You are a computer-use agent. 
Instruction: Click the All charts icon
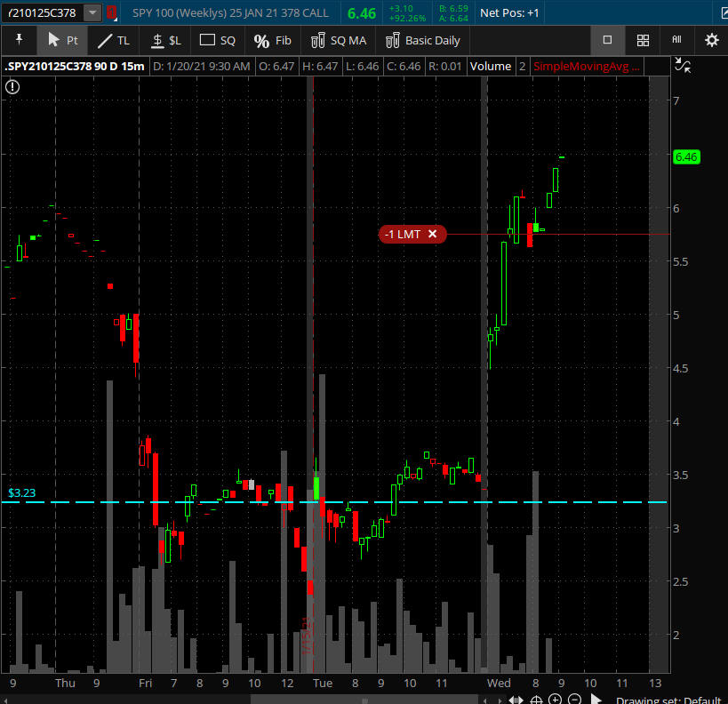(676, 40)
